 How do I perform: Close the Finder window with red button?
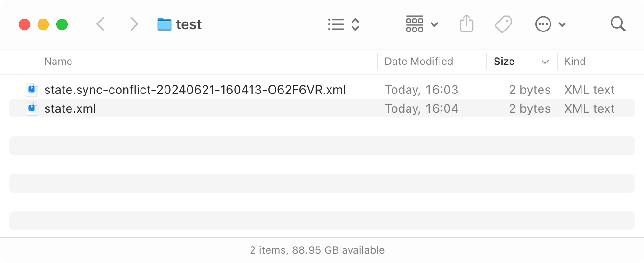24,24
